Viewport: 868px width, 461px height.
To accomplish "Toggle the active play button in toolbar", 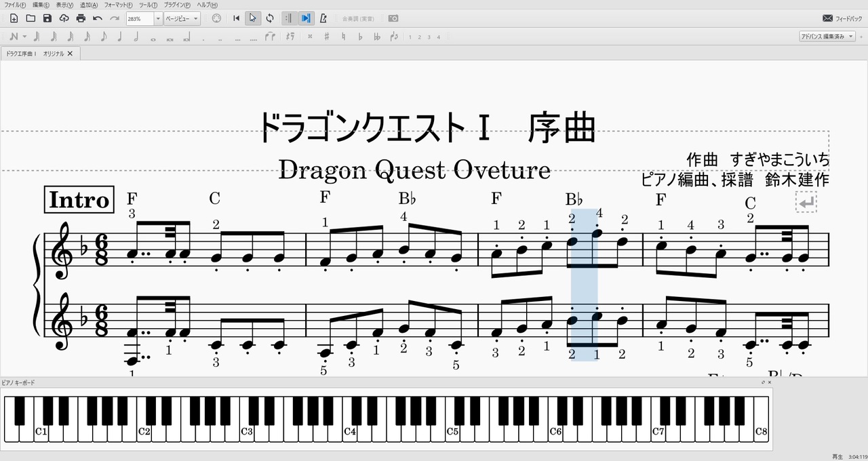I will [252, 18].
